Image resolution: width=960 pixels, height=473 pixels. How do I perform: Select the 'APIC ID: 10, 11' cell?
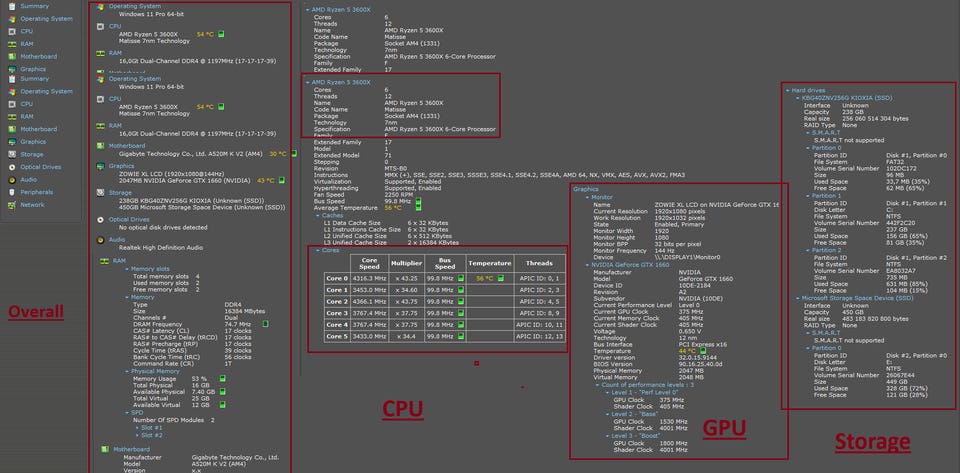(539, 325)
